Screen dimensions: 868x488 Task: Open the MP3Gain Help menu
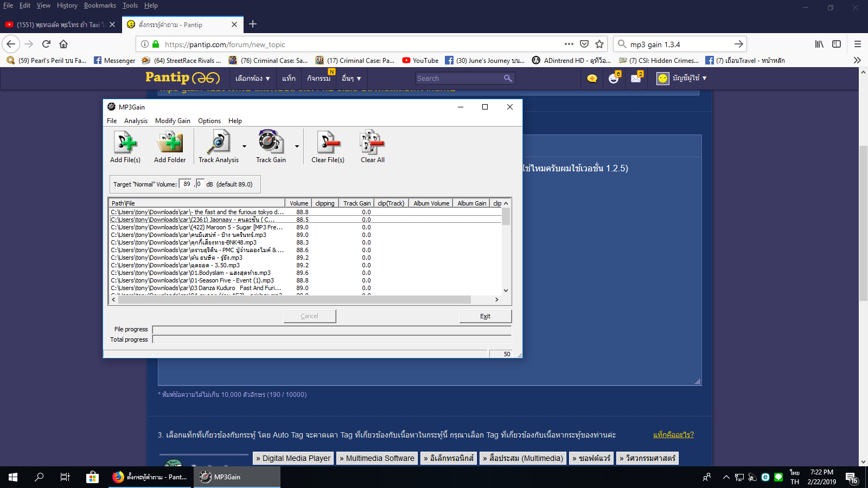coord(235,121)
